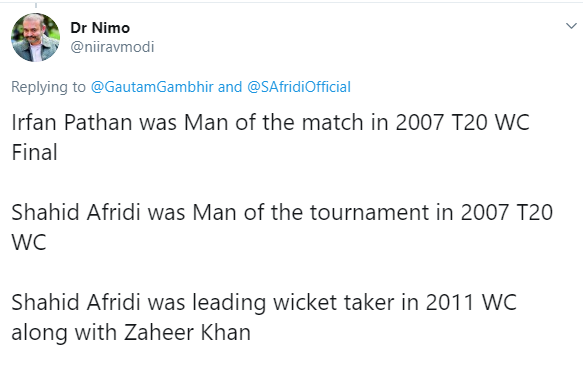The width and height of the screenshot is (583, 365).
Task: Click '2007 T20 WC' in the first line
Action: coord(463,122)
